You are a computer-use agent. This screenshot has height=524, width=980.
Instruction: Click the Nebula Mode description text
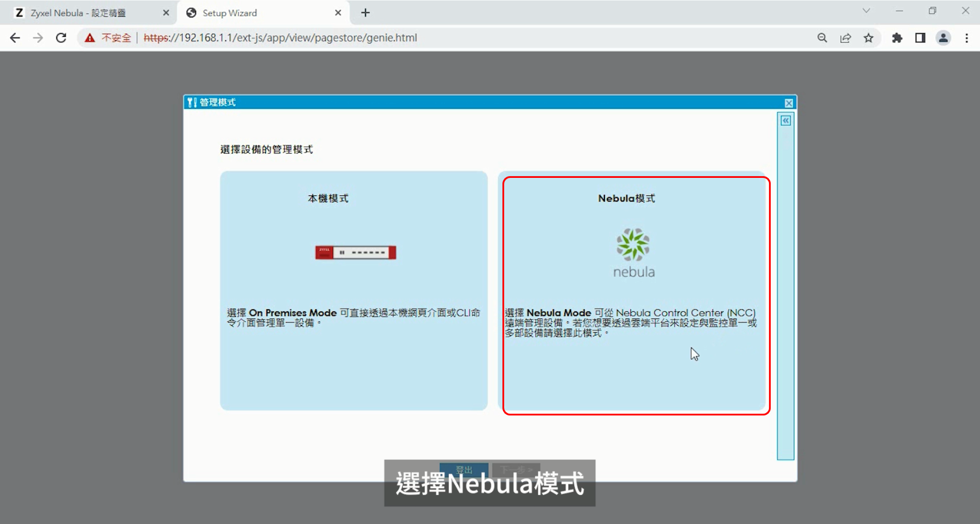631,323
